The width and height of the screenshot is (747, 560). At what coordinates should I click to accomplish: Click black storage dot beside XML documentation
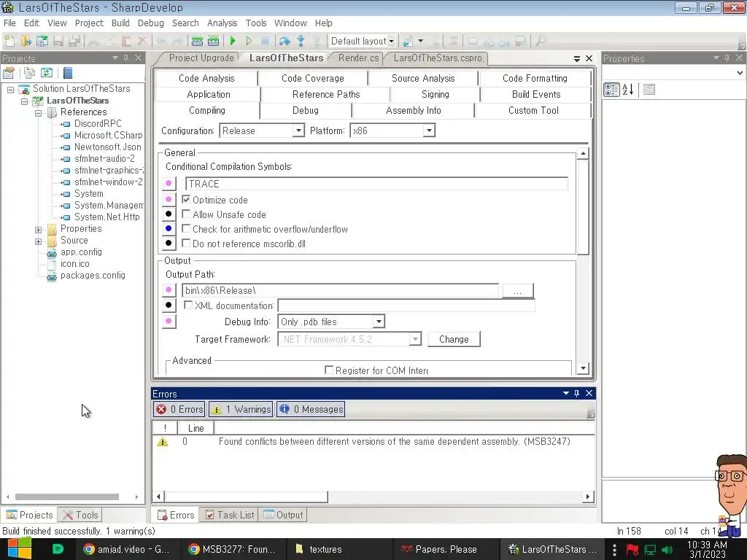(169, 306)
